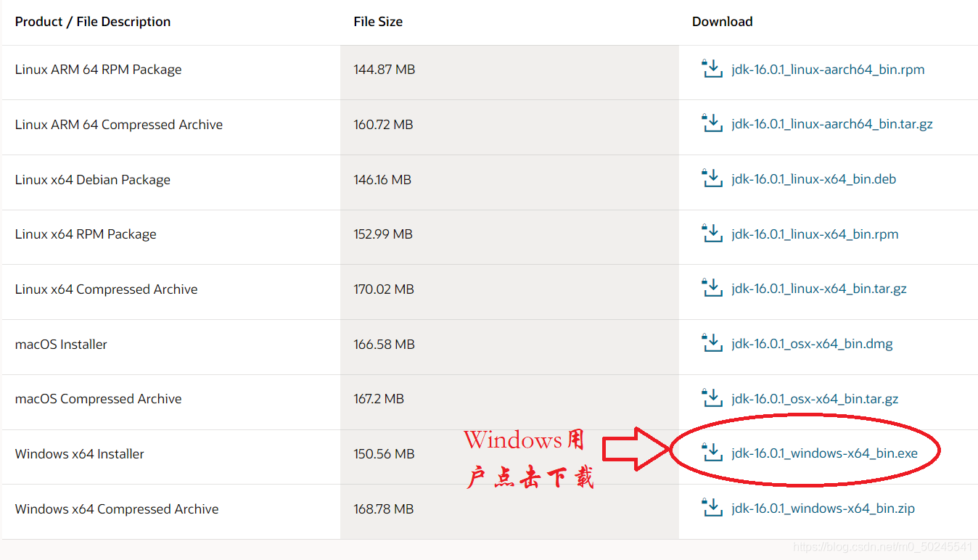Image resolution: width=978 pixels, height=560 pixels.
Task: Select Linux x64 Debian Package text
Action: click(93, 180)
